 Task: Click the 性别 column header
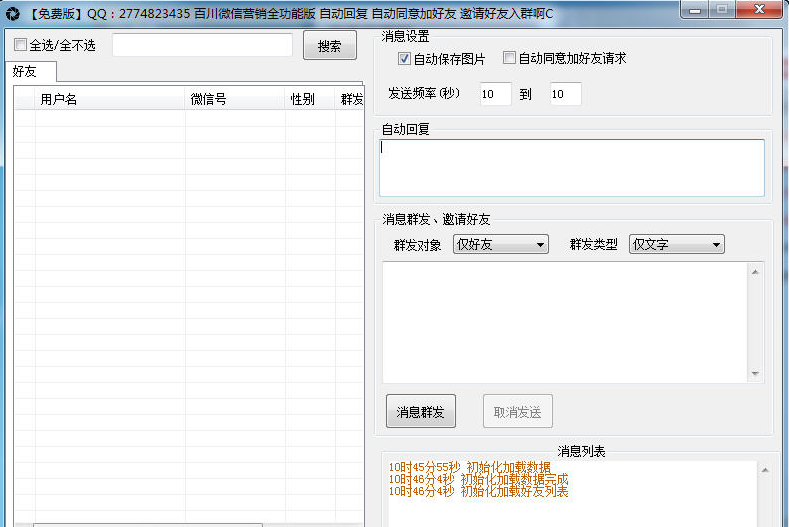(x=310, y=99)
